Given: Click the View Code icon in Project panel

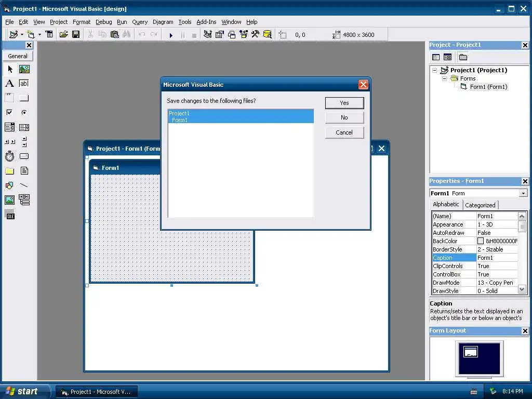Looking at the screenshot, I should point(436,57).
